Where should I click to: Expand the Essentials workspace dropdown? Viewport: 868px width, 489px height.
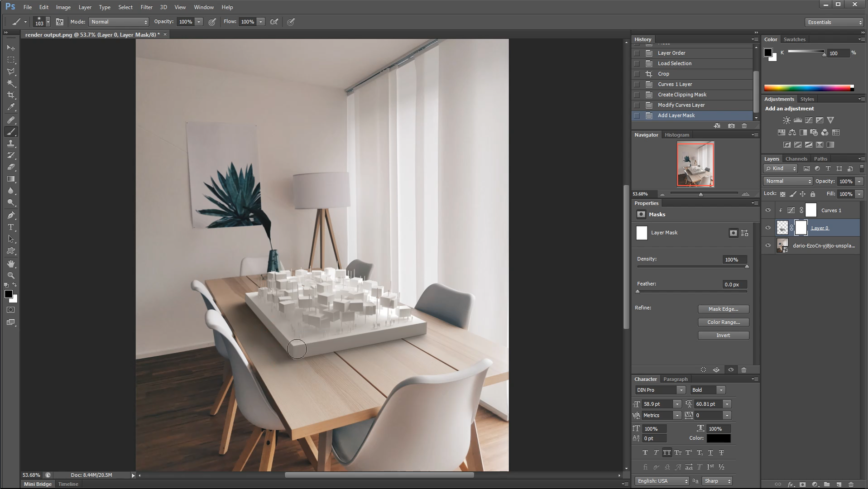point(834,22)
